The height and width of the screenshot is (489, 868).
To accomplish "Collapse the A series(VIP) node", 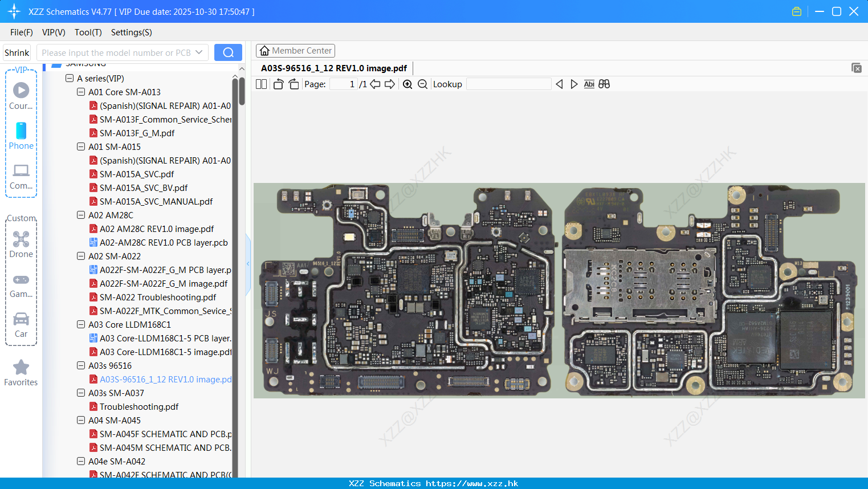I will coord(70,79).
